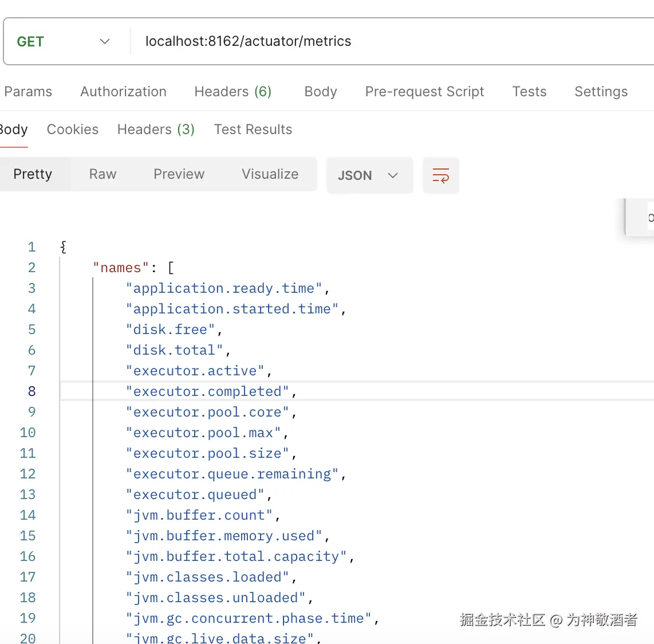Click line number 14 in the gutter
654x644 pixels.
27,515
